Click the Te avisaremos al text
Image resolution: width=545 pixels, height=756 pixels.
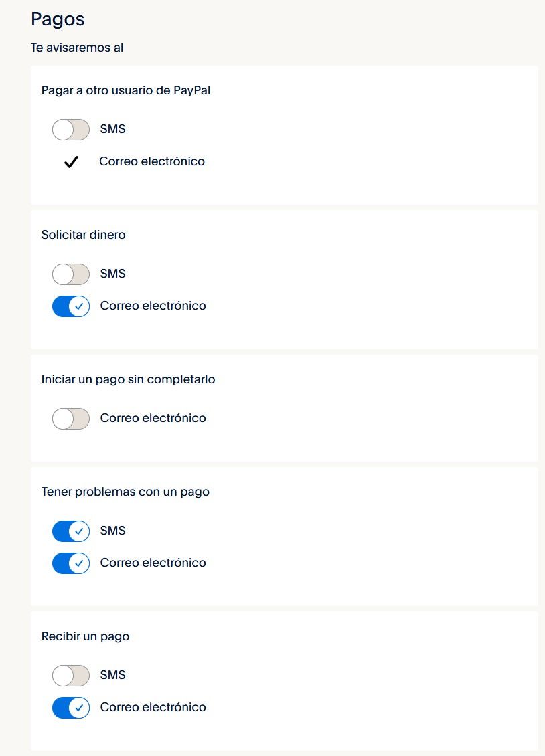pos(77,48)
